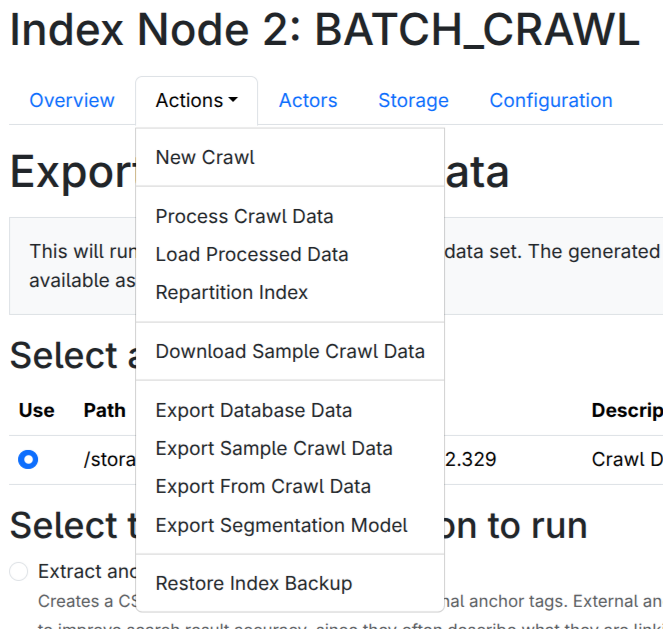663x629 pixels.
Task: Click Export Segmentation Model option
Action: coord(282,525)
